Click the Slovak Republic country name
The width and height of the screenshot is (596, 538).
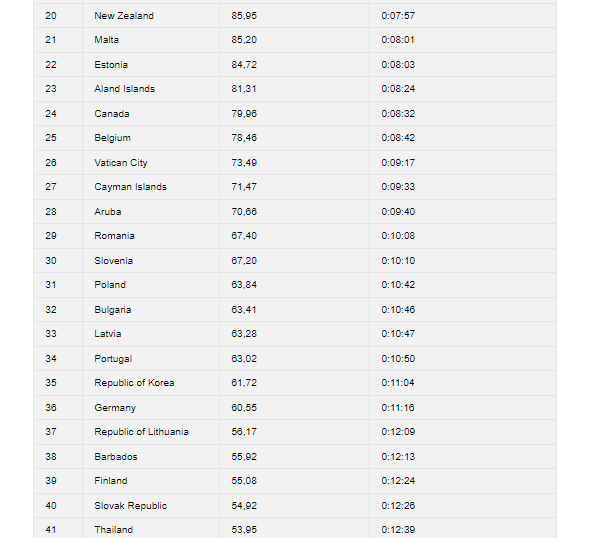click(130, 506)
